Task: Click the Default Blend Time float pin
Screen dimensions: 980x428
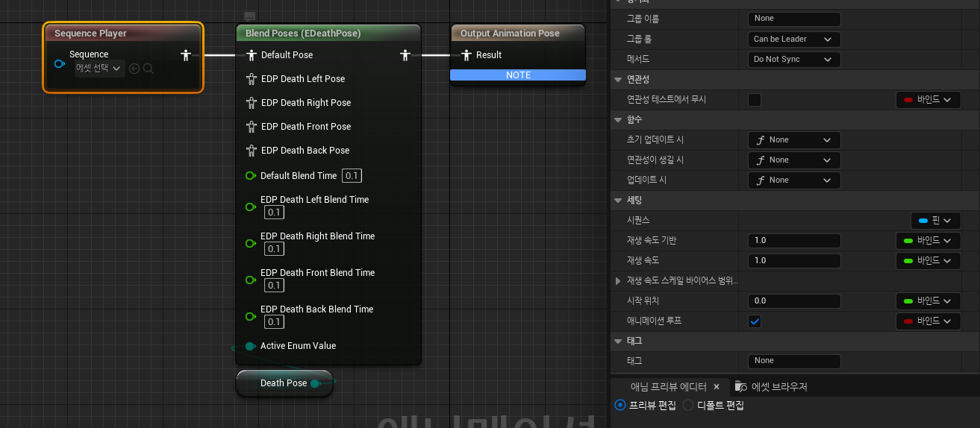Action: tap(251, 176)
